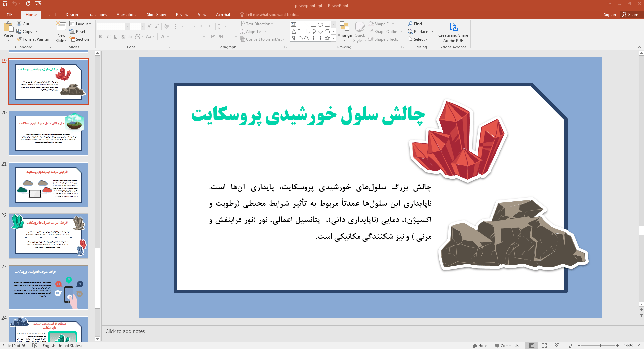Click the zoom slider handle
This screenshot has height=349, width=644.
tap(601, 345)
